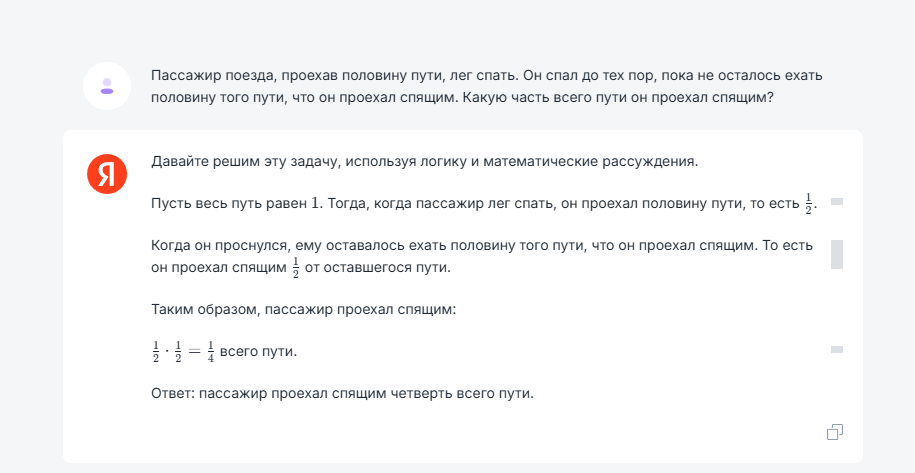915x473 pixels.
Task: Click the number 1 after 'равен'
Action: click(317, 203)
